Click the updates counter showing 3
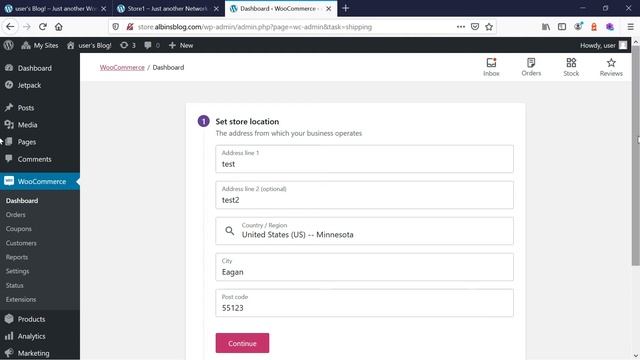 128,45
